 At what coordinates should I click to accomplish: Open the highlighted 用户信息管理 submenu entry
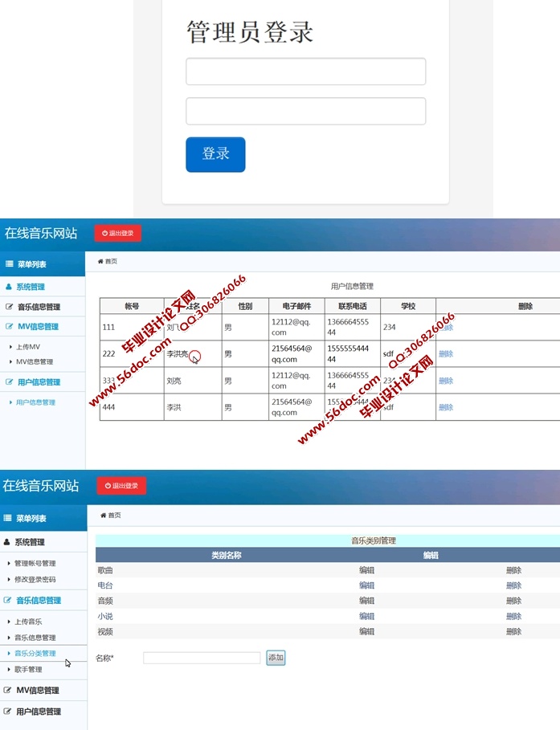tap(35, 402)
